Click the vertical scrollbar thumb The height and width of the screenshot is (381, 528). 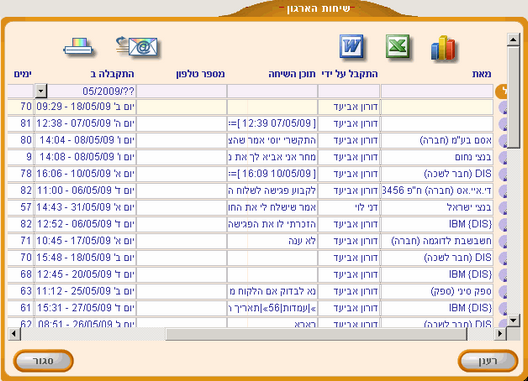pos(514,97)
